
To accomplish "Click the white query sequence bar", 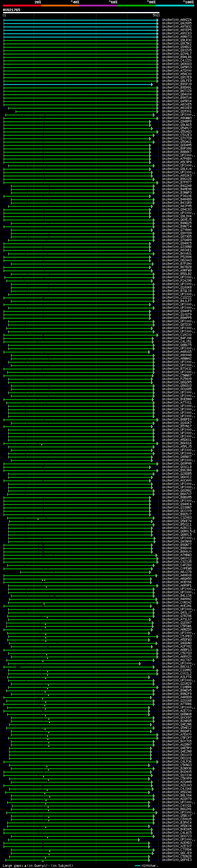I will [81, 12].
